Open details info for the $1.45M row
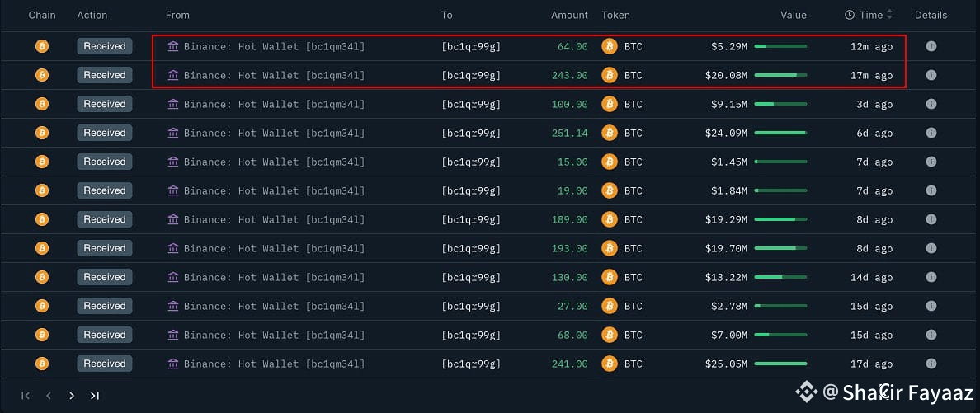Screen dimensions: 980x413 (931, 162)
